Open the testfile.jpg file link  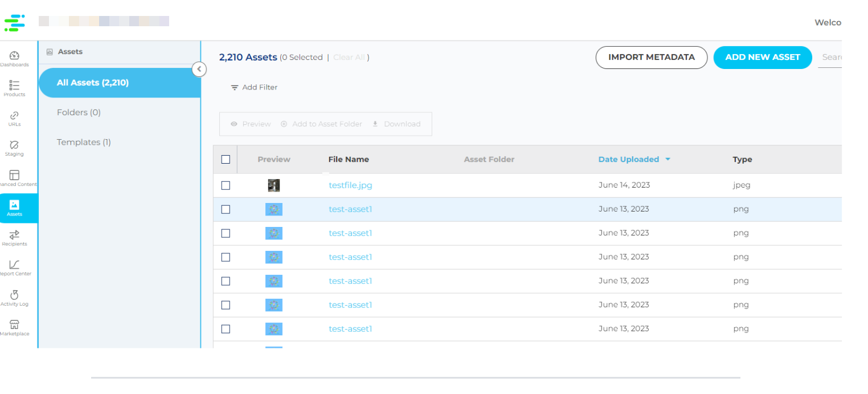point(350,185)
